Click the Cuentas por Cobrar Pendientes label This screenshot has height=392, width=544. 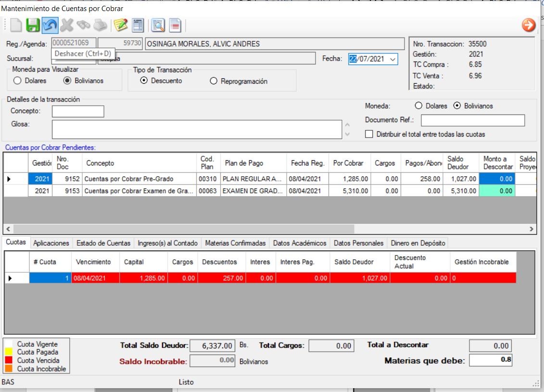[x=51, y=148]
